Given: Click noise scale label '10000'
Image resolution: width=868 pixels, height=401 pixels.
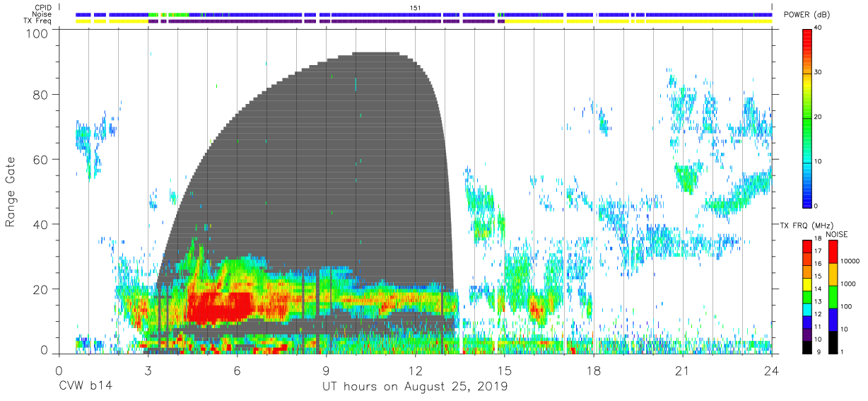Looking at the screenshot, I should (850, 261).
